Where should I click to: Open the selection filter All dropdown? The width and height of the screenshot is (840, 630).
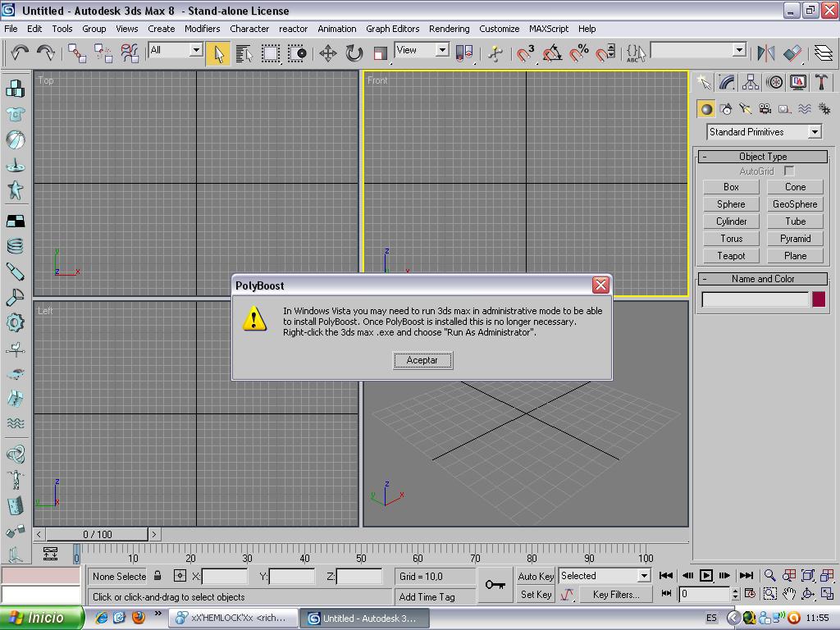tap(176, 50)
